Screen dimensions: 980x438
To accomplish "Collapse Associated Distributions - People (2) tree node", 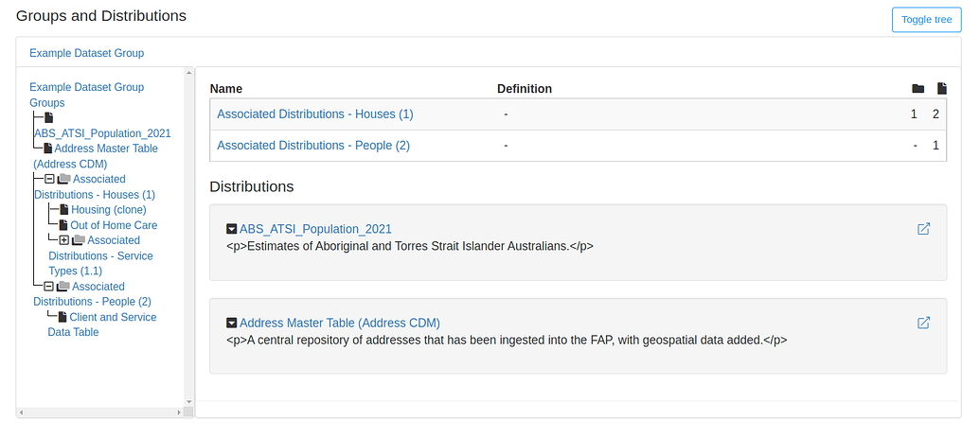I will [x=49, y=287].
